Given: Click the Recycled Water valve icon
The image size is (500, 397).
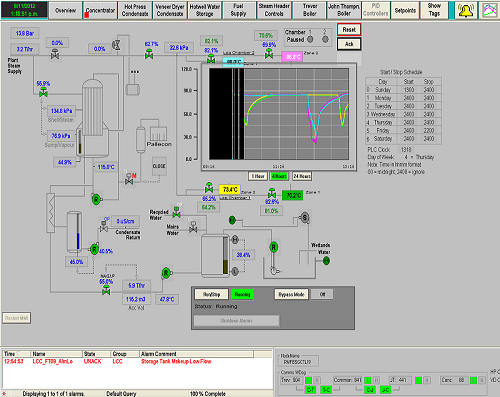Looking at the screenshot, I should click(176, 212).
